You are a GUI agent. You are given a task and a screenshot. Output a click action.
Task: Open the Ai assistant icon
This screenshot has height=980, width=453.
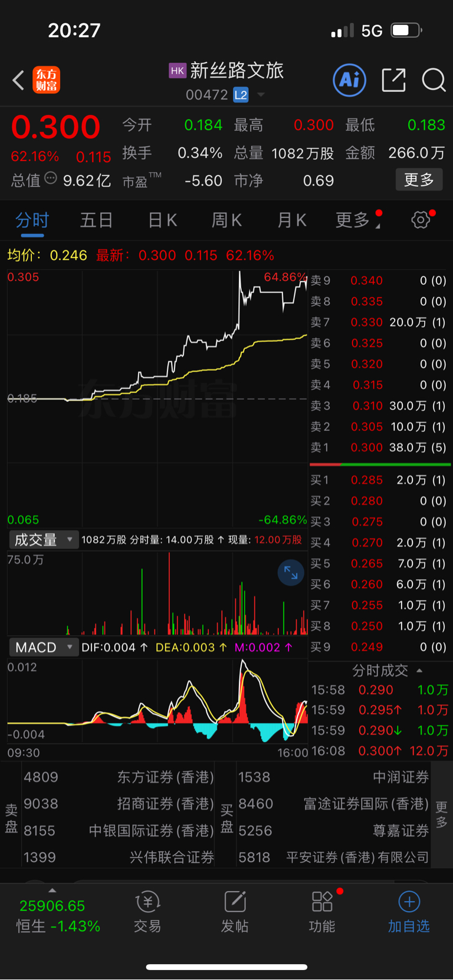[350, 80]
